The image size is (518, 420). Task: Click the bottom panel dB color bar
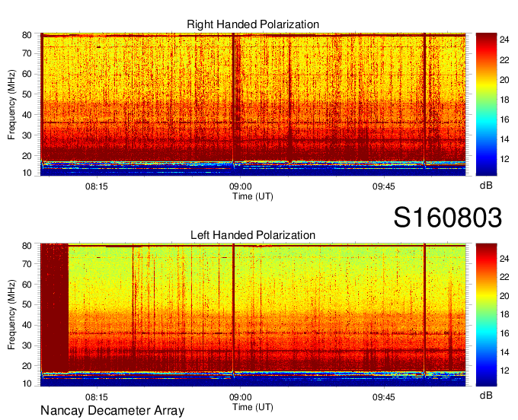coord(486,315)
